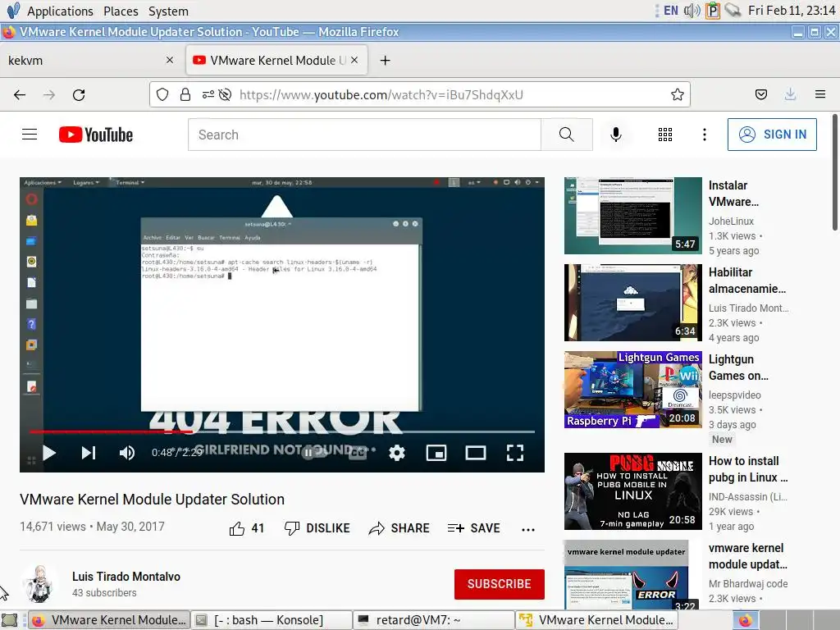840x630 pixels.
Task: Start voice search with microphone icon
Action: coord(616,135)
